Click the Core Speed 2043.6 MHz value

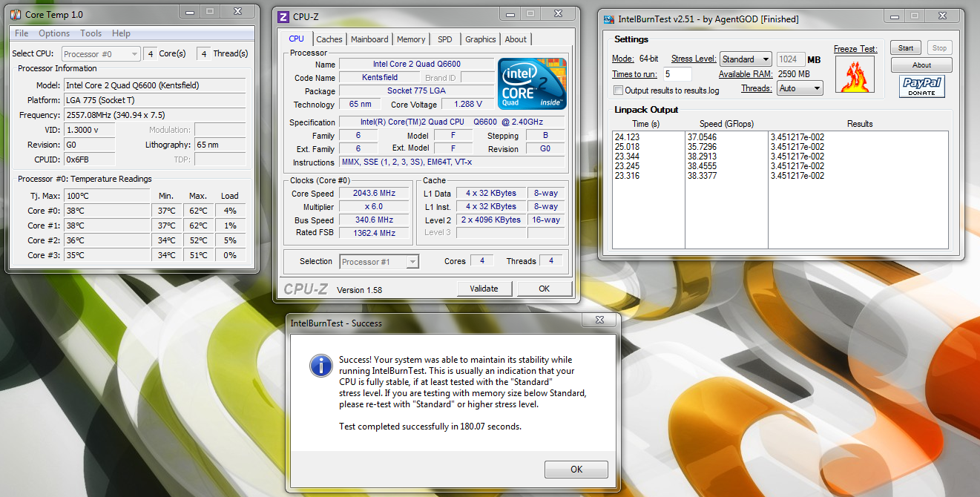click(x=375, y=194)
